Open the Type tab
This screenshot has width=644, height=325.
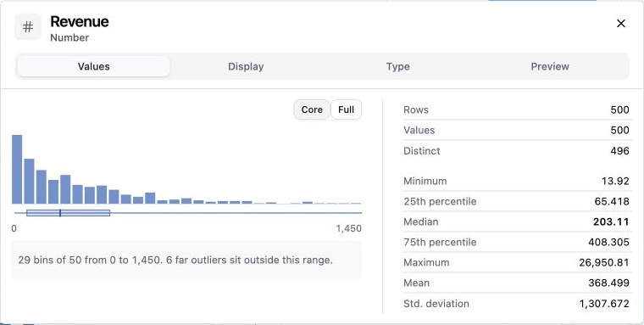point(397,66)
